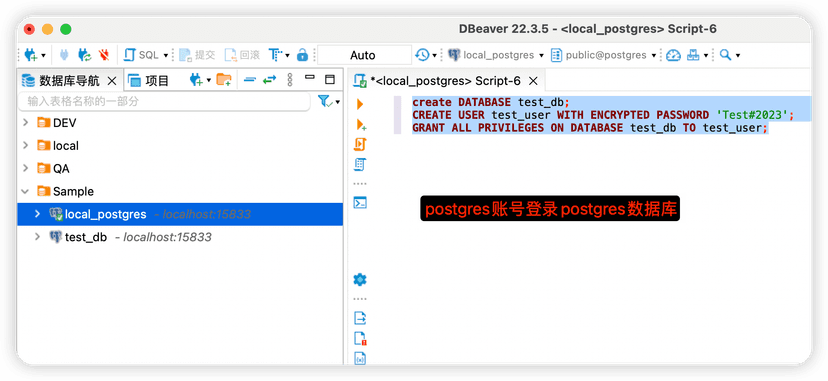
Task: Toggle the lock icon in toolbar
Action: (x=302, y=55)
